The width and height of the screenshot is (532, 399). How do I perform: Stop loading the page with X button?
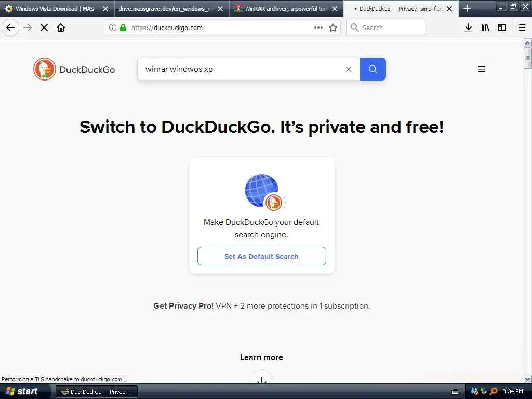pyautogui.click(x=44, y=28)
